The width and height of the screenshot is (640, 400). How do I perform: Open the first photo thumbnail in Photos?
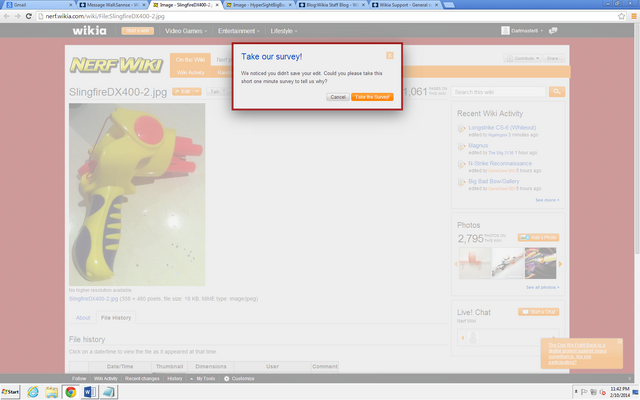pos(475,263)
